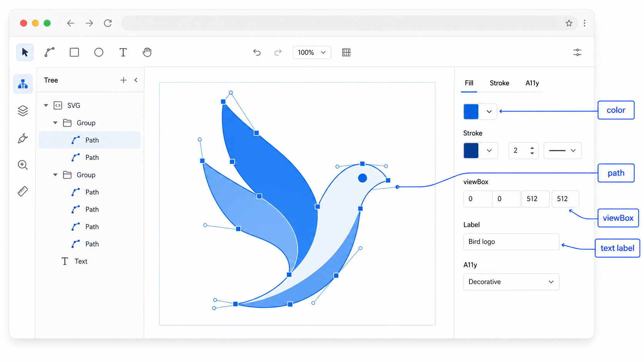Viewport: 644px width, 362px height.
Task: Open the Layers sidebar panel
Action: (23, 111)
